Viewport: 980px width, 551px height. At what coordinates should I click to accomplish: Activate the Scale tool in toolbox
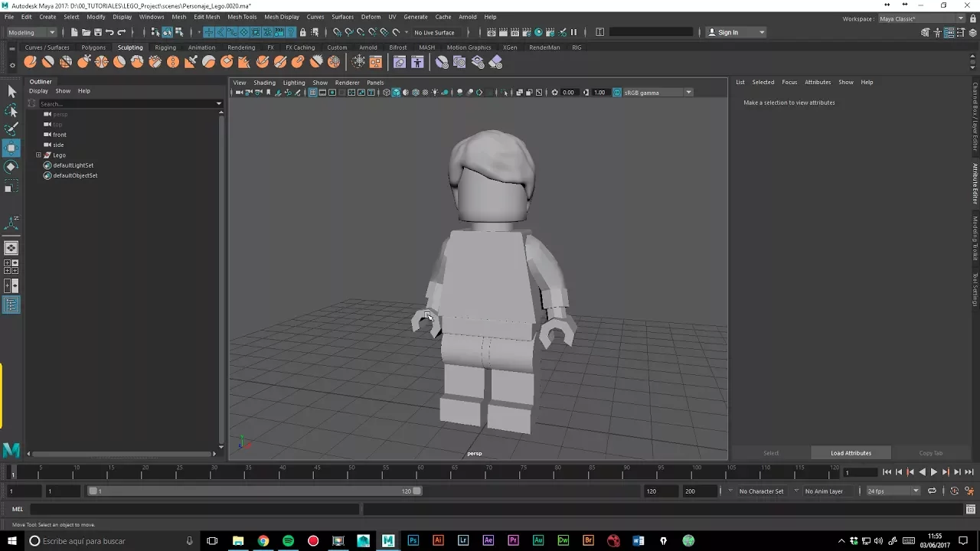click(11, 185)
